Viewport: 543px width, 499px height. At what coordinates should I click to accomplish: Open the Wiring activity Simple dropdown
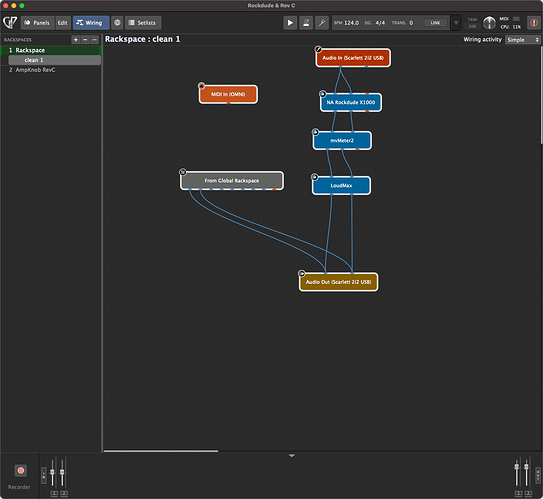click(x=523, y=40)
